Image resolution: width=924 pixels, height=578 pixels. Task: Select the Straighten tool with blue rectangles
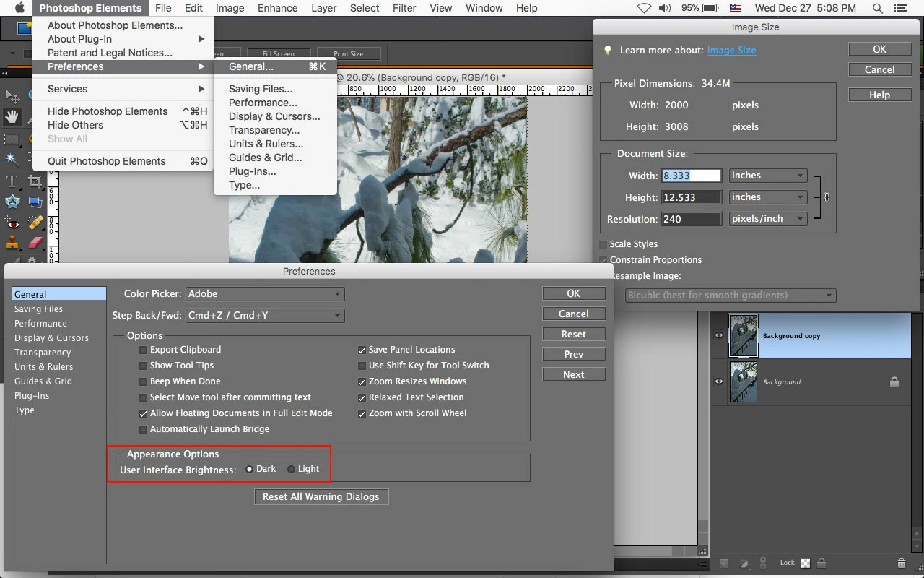pos(35,202)
